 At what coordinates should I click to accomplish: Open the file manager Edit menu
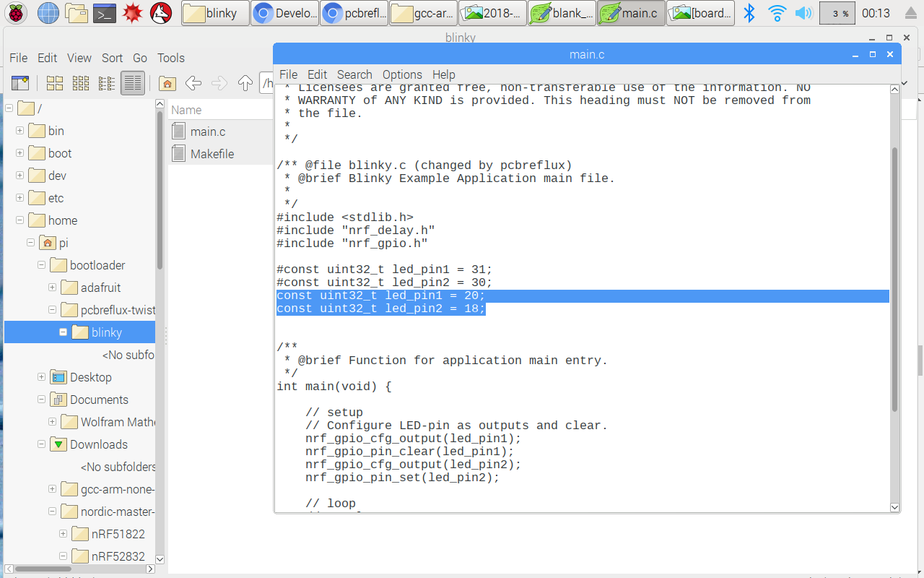coord(47,58)
